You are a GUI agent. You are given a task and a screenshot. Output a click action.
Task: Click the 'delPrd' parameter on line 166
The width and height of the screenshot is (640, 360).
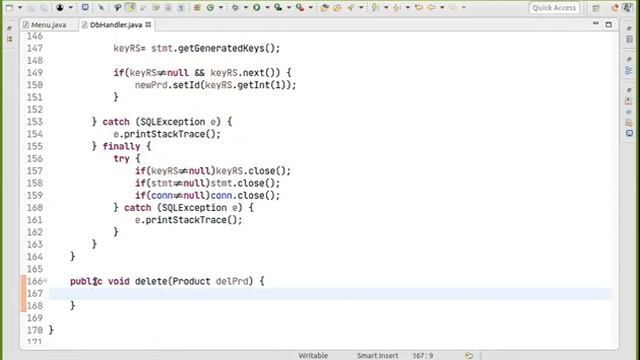click(232, 281)
